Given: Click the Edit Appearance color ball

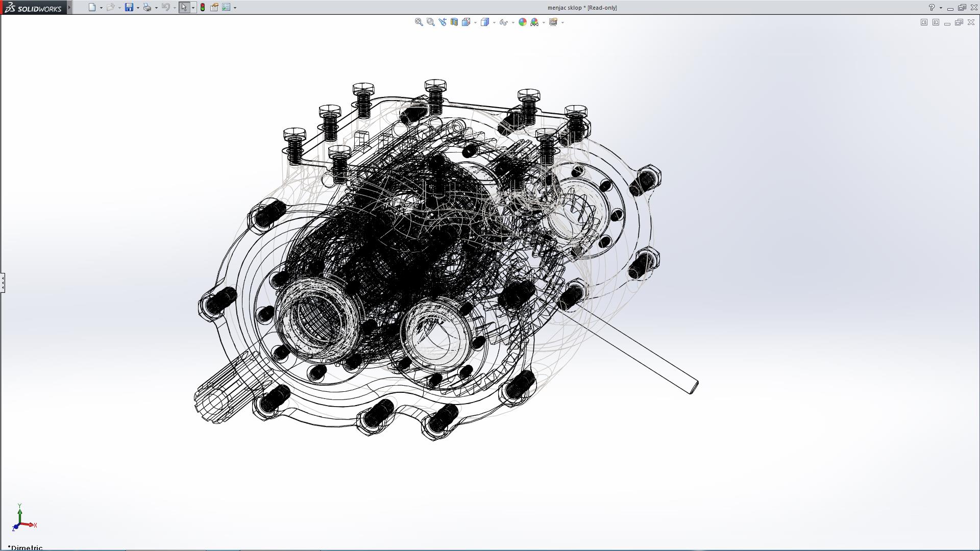Looking at the screenshot, I should (x=522, y=22).
